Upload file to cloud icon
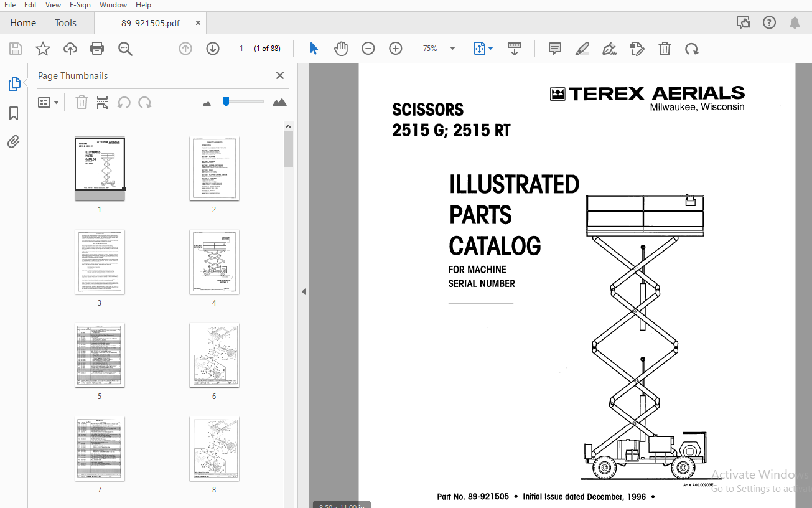This screenshot has height=508, width=812. click(70, 49)
